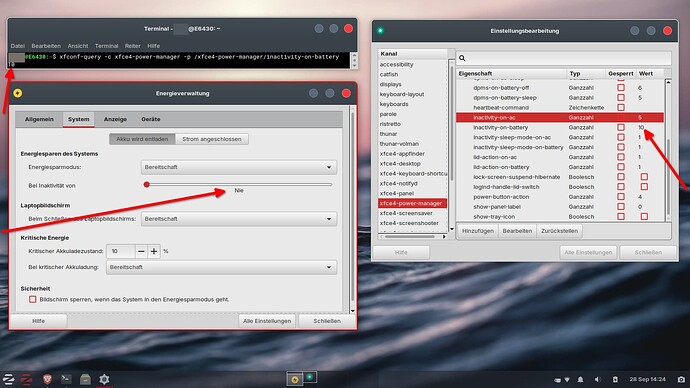
Task: Click screenshot camera icon in tray
Action: 681,379
